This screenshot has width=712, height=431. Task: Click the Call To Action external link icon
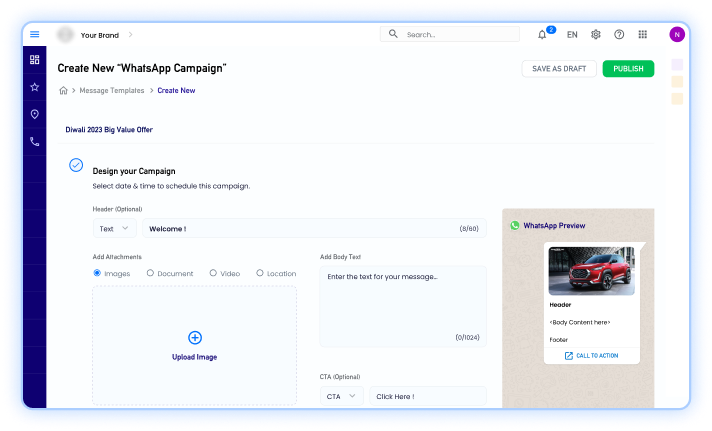tap(569, 356)
